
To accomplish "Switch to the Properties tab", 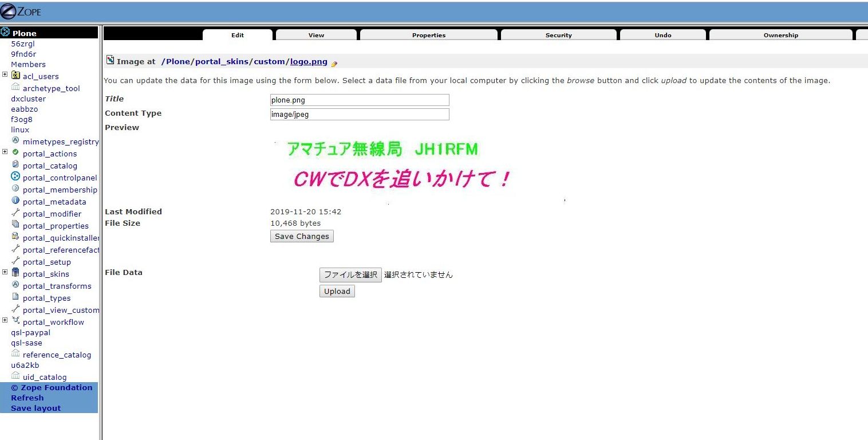I will pyautogui.click(x=428, y=35).
